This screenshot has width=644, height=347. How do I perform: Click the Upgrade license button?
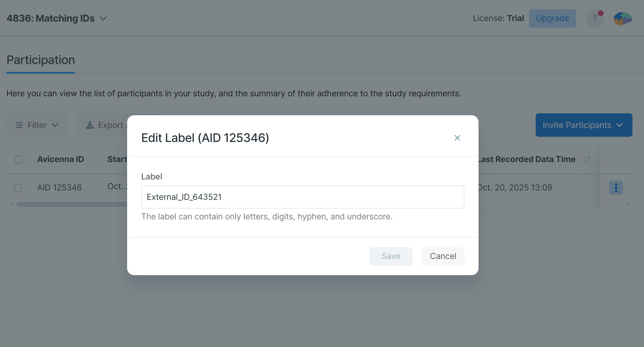pyautogui.click(x=552, y=18)
